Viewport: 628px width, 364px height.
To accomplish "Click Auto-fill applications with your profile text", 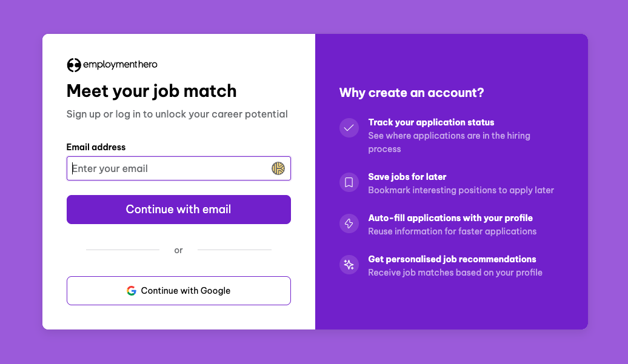I will (x=450, y=218).
